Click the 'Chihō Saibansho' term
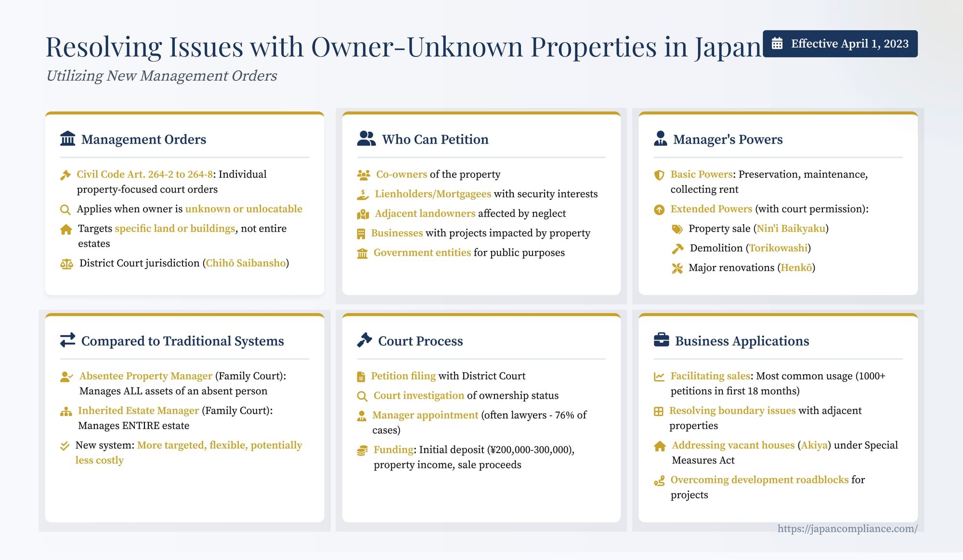Image resolution: width=963 pixels, height=560 pixels. tap(246, 263)
